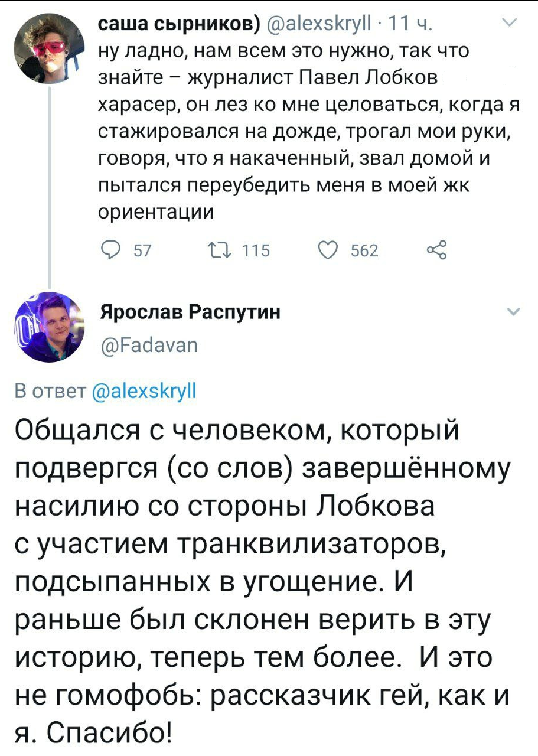Click the display name саша сырников)
The image size is (538, 756).
click(178, 26)
